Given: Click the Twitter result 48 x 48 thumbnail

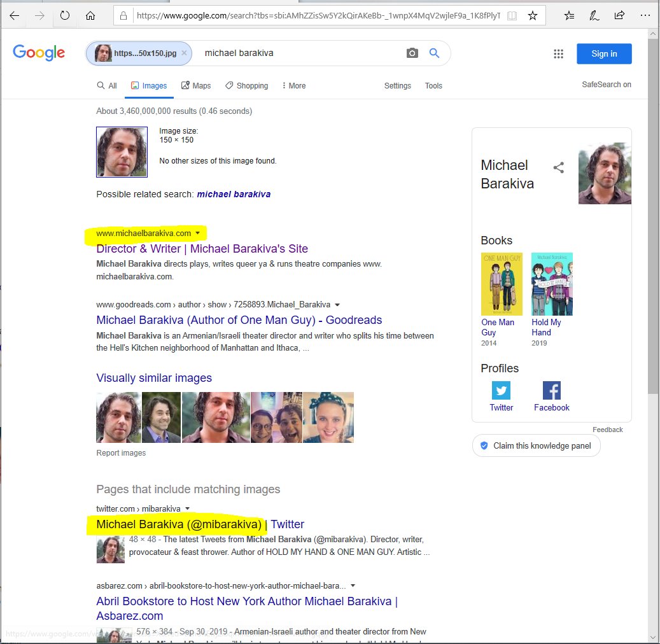Looking at the screenshot, I should pyautogui.click(x=111, y=549).
